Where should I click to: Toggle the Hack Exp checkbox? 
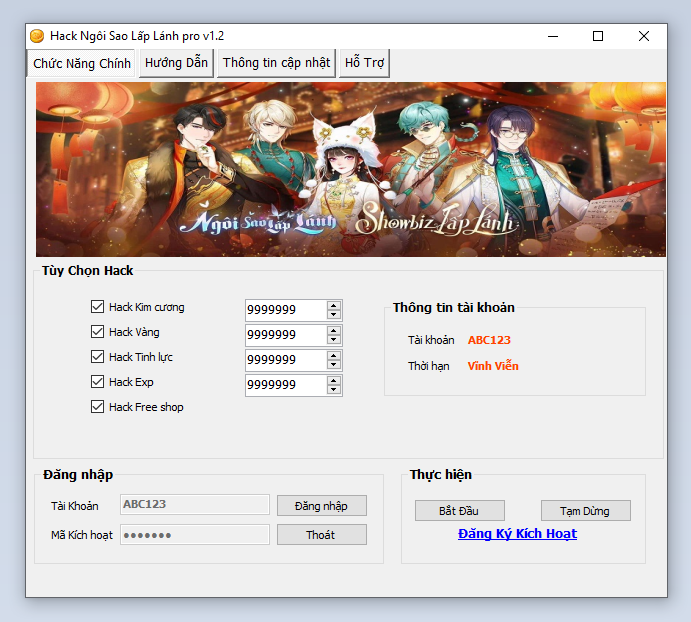[98, 382]
